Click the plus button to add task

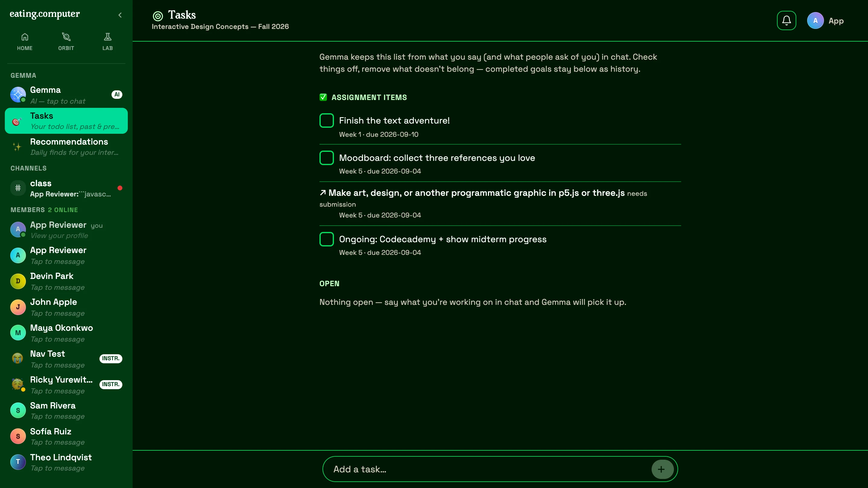pyautogui.click(x=662, y=469)
